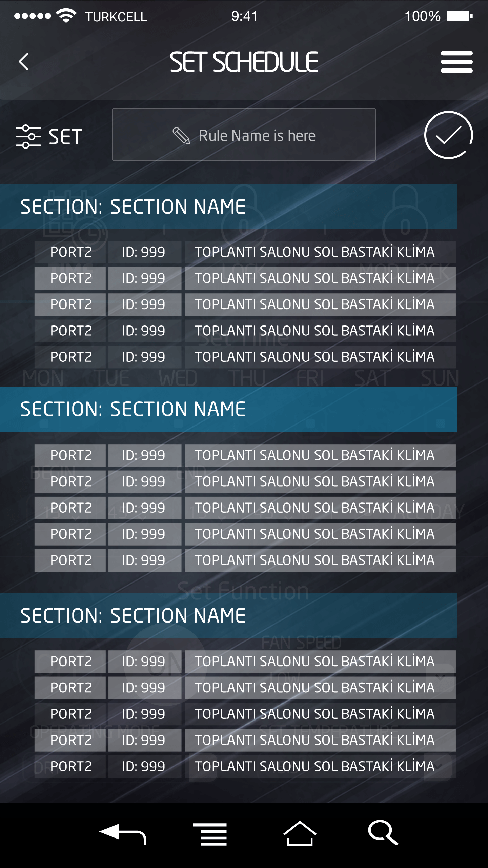Click the pencil icon beside Rule Name

(x=181, y=136)
